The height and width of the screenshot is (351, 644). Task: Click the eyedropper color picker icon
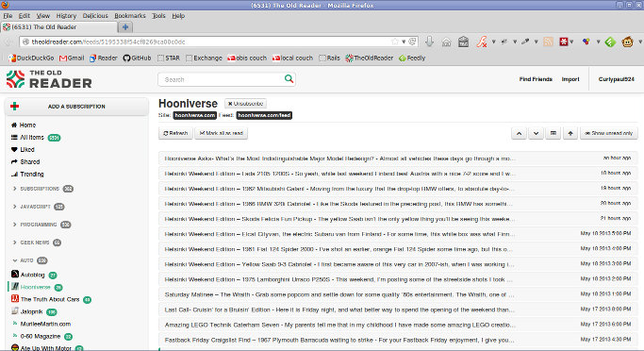coord(525,42)
